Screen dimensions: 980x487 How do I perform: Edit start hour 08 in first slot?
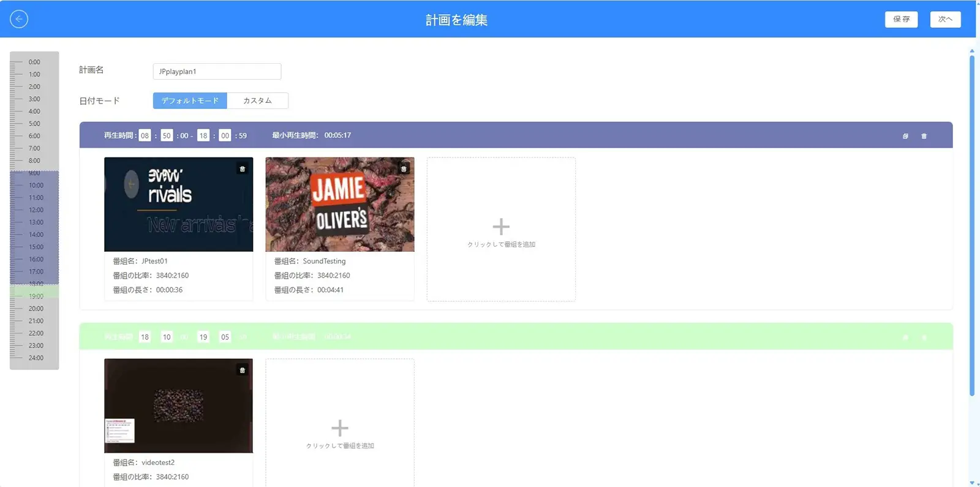(x=145, y=135)
